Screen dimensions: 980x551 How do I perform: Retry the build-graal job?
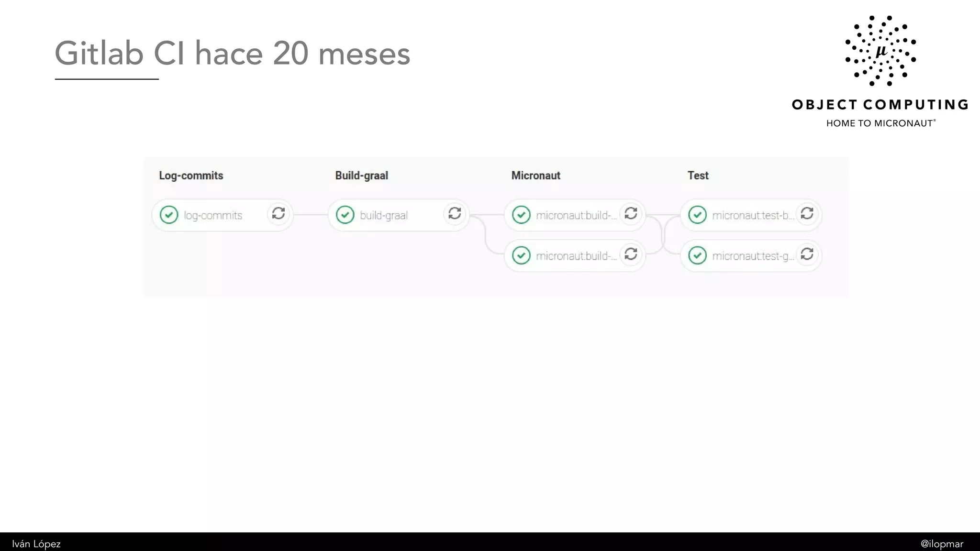click(455, 213)
